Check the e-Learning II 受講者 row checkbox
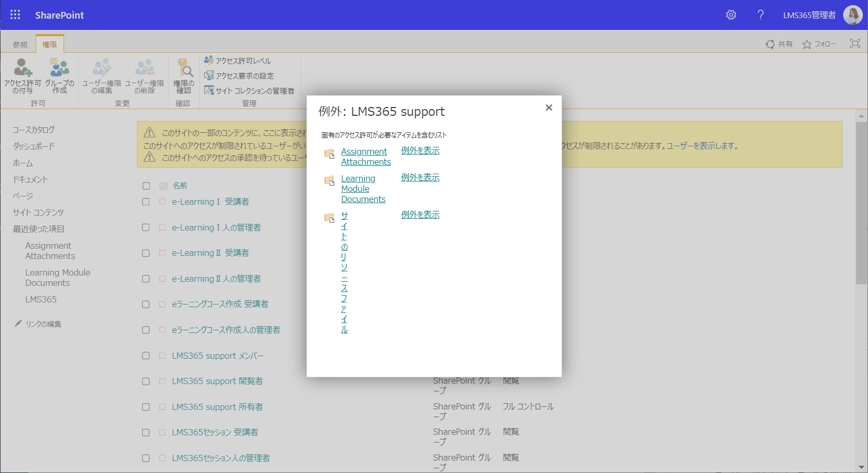 pos(146,253)
